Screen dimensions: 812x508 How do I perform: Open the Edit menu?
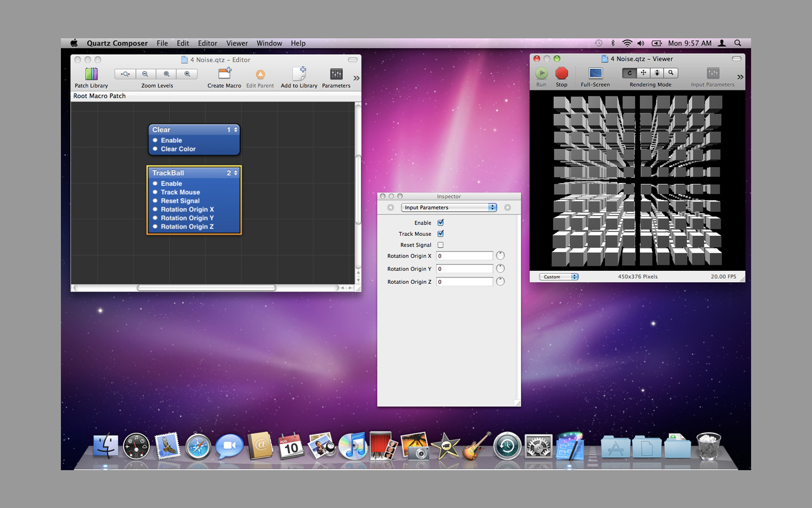pyautogui.click(x=183, y=43)
